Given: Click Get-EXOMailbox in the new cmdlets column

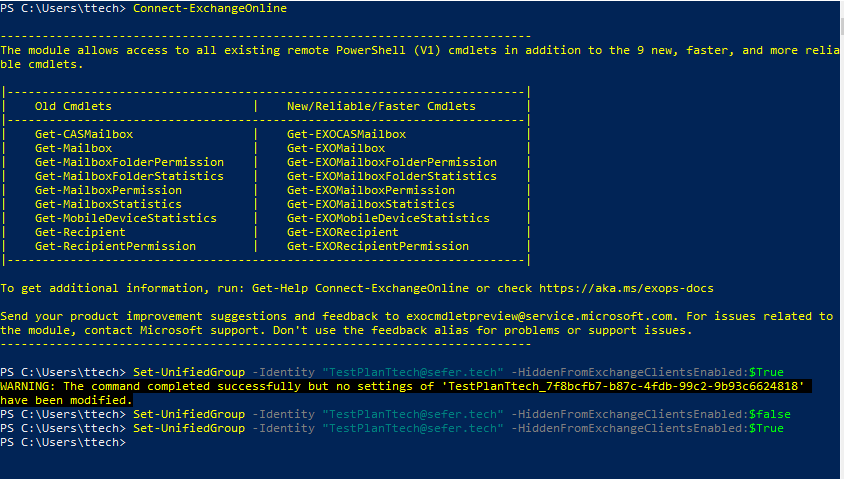Looking at the screenshot, I should pos(335,148).
